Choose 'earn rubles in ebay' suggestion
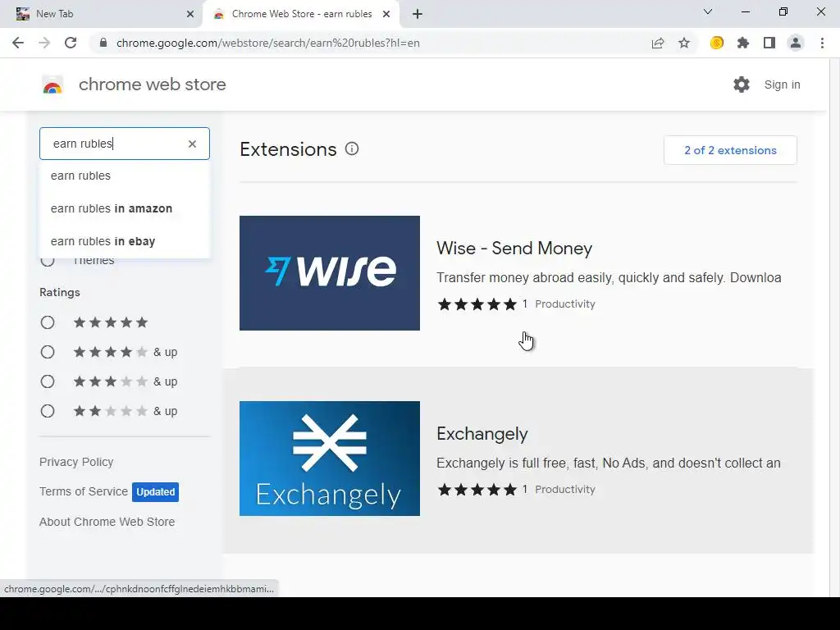The height and width of the screenshot is (630, 840). [x=125, y=241]
